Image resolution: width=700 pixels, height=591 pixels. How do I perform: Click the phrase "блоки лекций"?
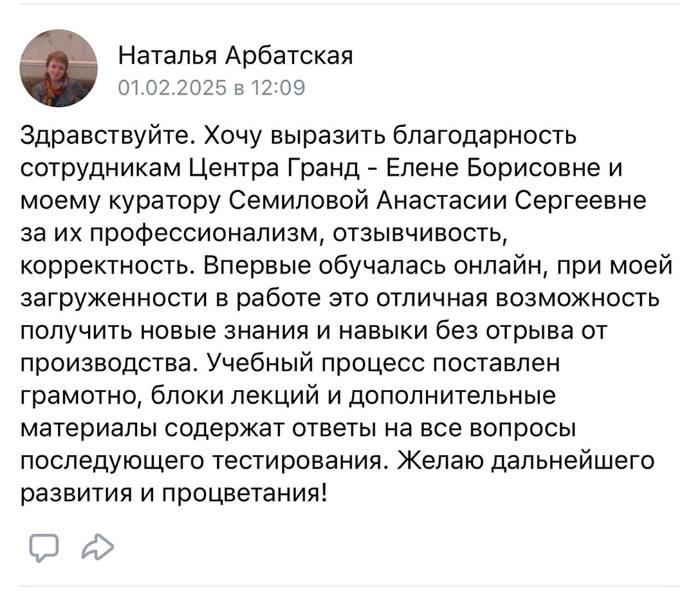(235, 397)
